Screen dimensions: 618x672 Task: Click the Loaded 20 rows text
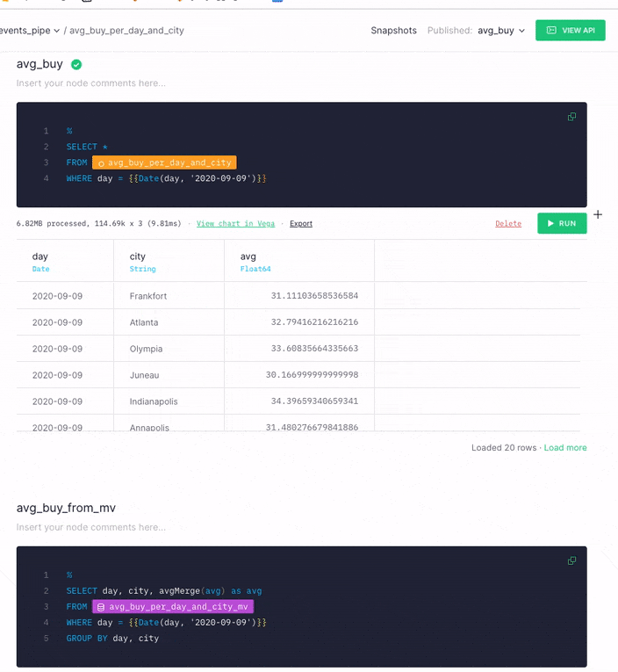click(504, 447)
